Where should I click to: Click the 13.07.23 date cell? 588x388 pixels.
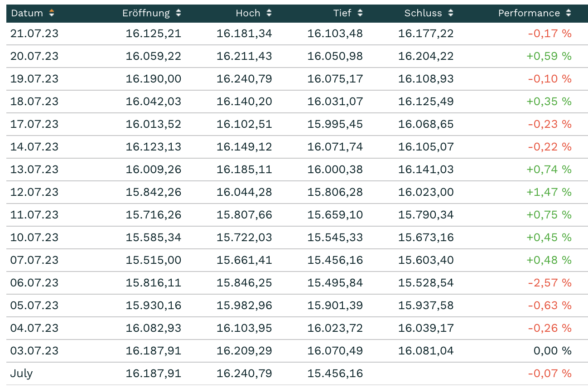pyautogui.click(x=34, y=170)
